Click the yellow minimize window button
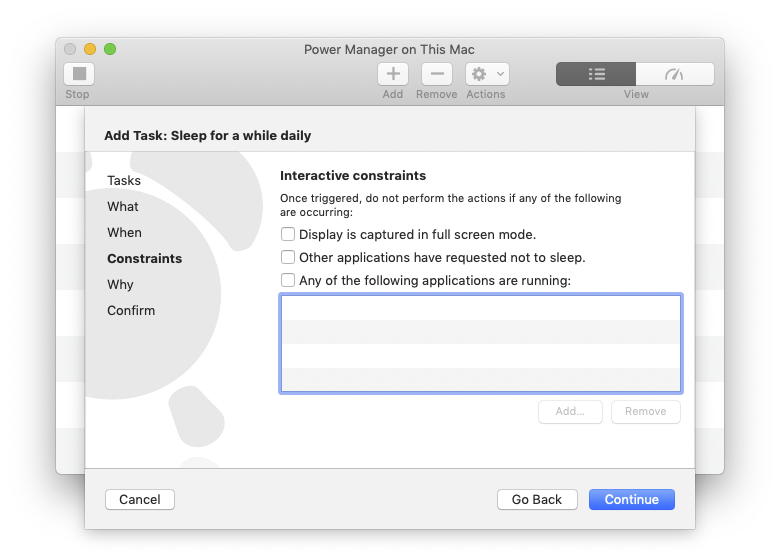The image size is (780, 556). [90, 49]
